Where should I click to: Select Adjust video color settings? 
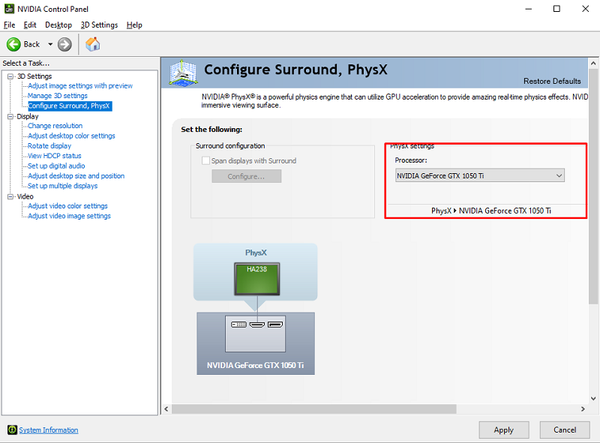(x=68, y=206)
